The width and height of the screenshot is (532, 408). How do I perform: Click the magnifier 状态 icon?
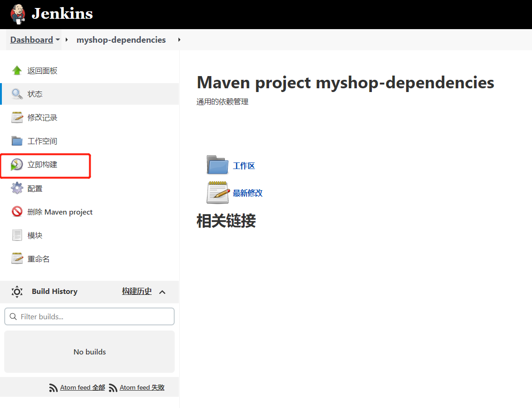point(17,94)
